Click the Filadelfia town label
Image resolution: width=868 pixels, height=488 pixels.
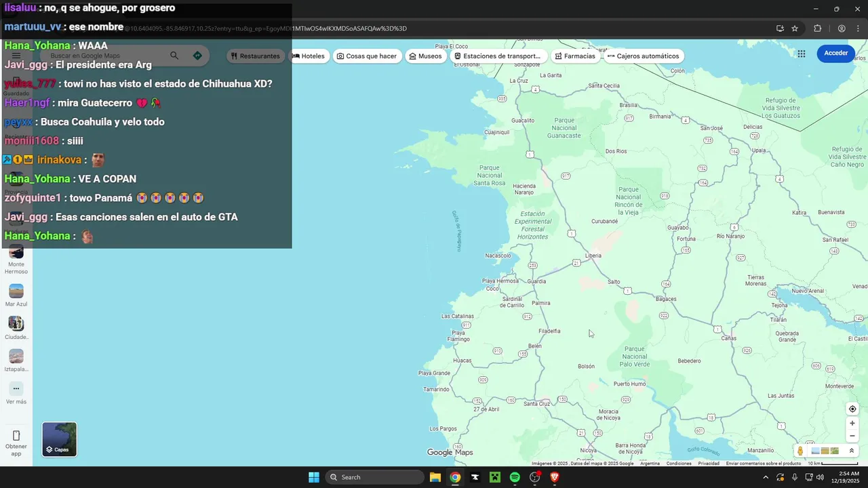[x=549, y=331]
